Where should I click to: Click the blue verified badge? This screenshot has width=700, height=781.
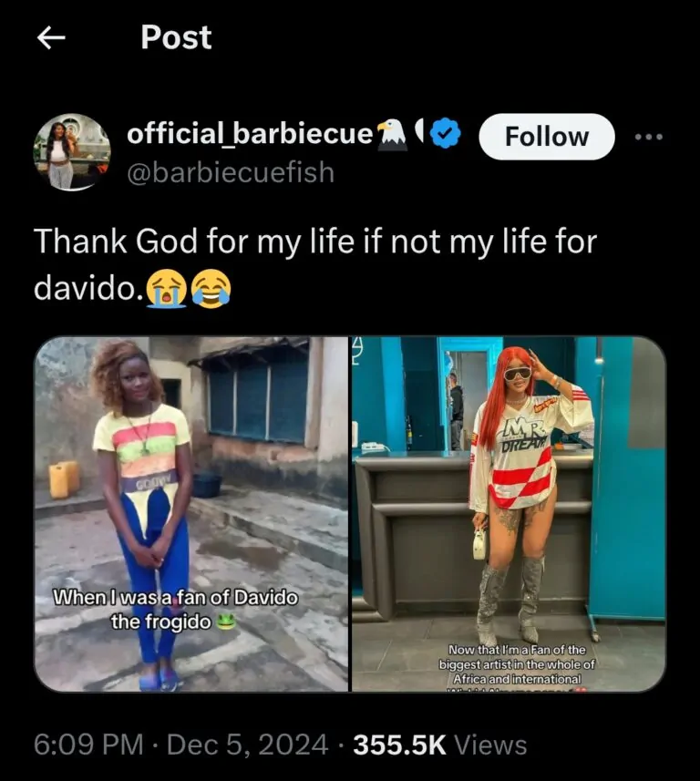(x=444, y=135)
